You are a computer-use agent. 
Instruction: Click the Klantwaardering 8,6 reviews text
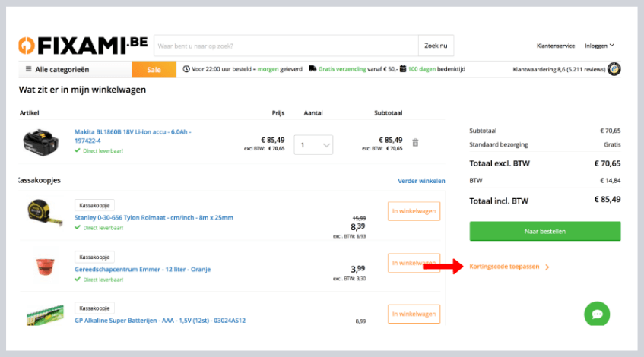[559, 69]
